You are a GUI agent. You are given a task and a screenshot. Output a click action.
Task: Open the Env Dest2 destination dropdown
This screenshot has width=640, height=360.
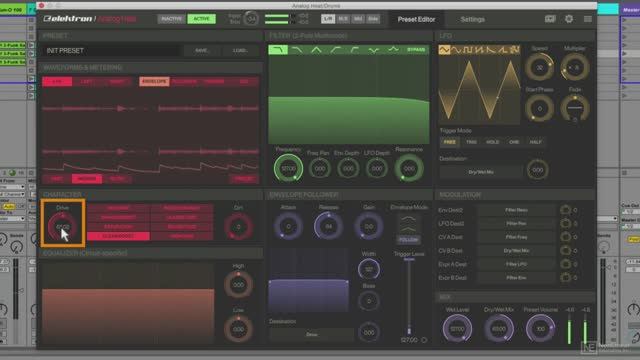[x=516, y=210]
